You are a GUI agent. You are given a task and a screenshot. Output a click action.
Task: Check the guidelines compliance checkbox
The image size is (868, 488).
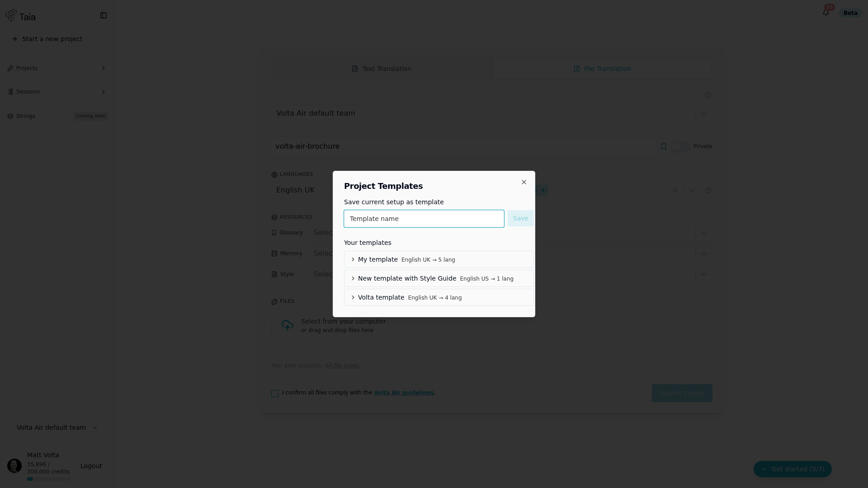click(275, 394)
